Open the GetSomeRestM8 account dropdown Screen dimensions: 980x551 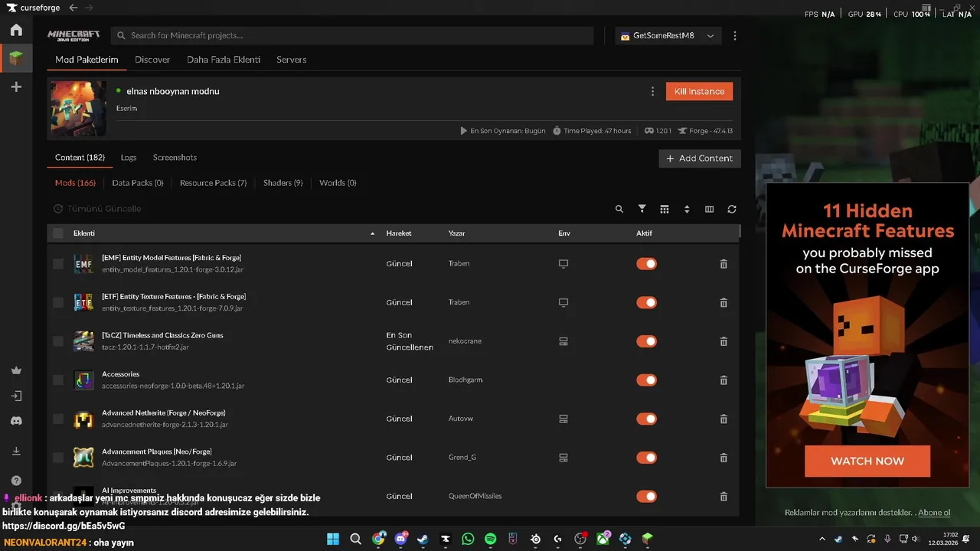coord(668,36)
